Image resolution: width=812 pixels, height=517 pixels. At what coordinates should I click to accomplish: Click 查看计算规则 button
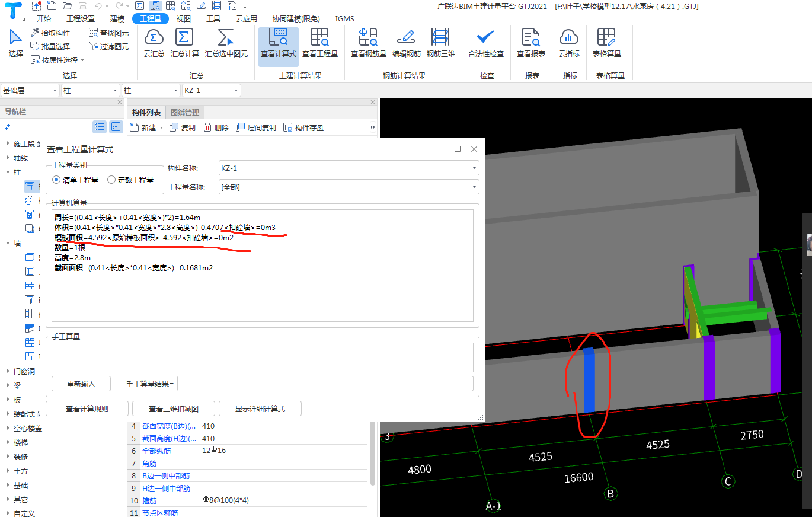(x=87, y=409)
